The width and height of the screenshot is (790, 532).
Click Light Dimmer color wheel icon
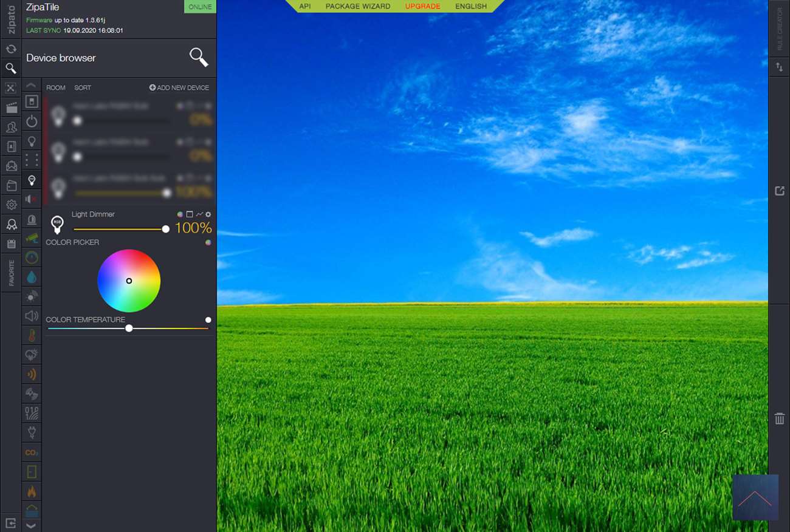(x=180, y=214)
